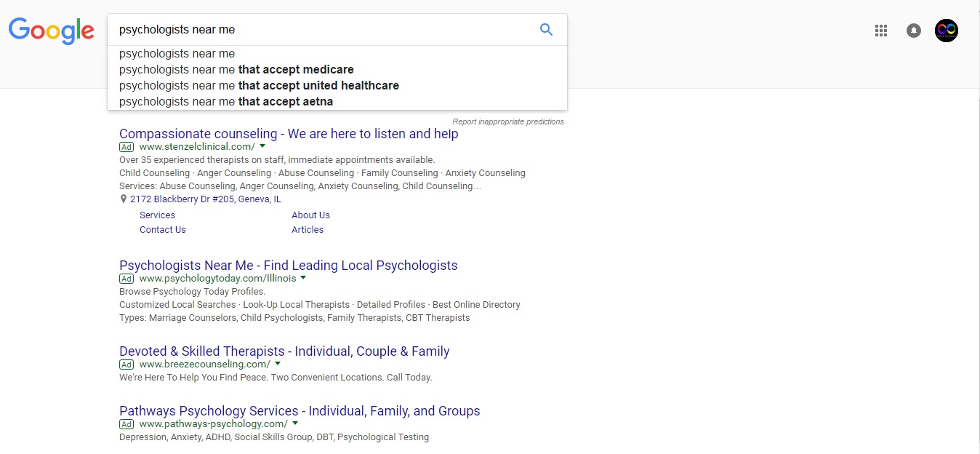The height and width of the screenshot is (454, 980).
Task: Click the URL www.stenzelclinical.com/
Action: (x=197, y=147)
